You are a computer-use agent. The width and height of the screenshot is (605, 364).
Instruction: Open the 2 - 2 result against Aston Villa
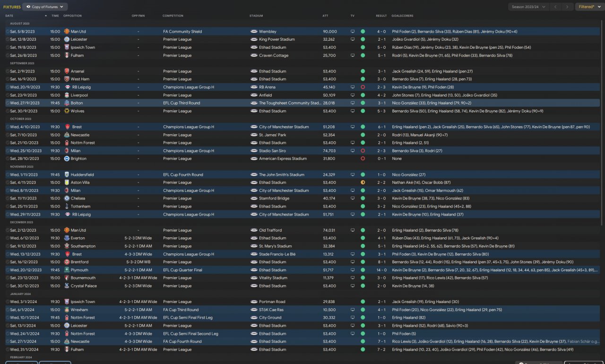pyautogui.click(x=381, y=182)
